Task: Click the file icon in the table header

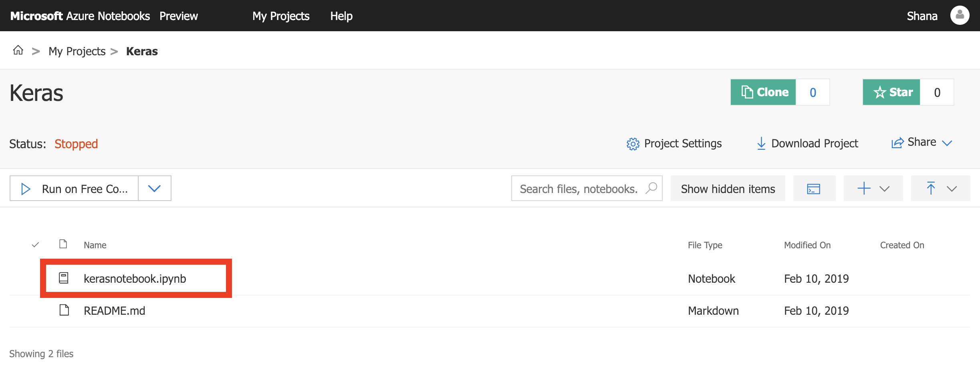Action: [63, 244]
